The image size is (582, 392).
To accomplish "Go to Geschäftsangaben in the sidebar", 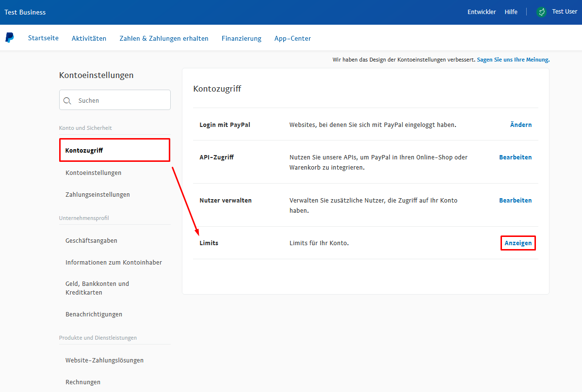I will click(x=91, y=241).
